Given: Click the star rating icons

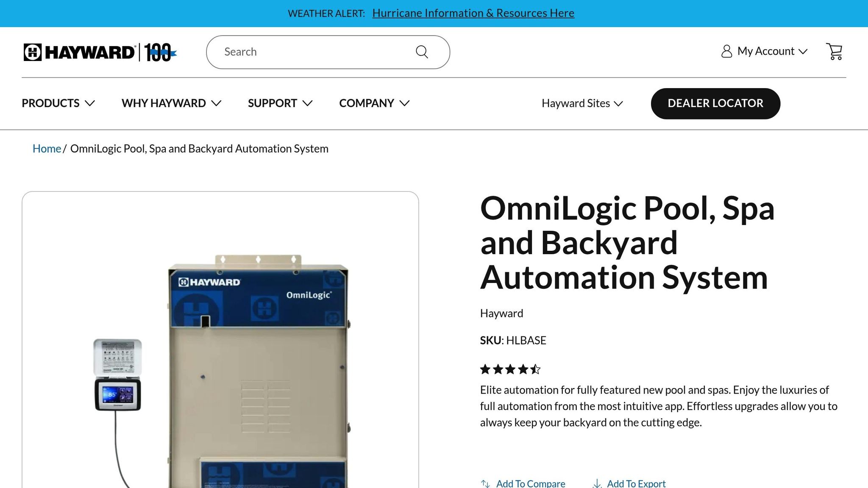Looking at the screenshot, I should coord(510,369).
